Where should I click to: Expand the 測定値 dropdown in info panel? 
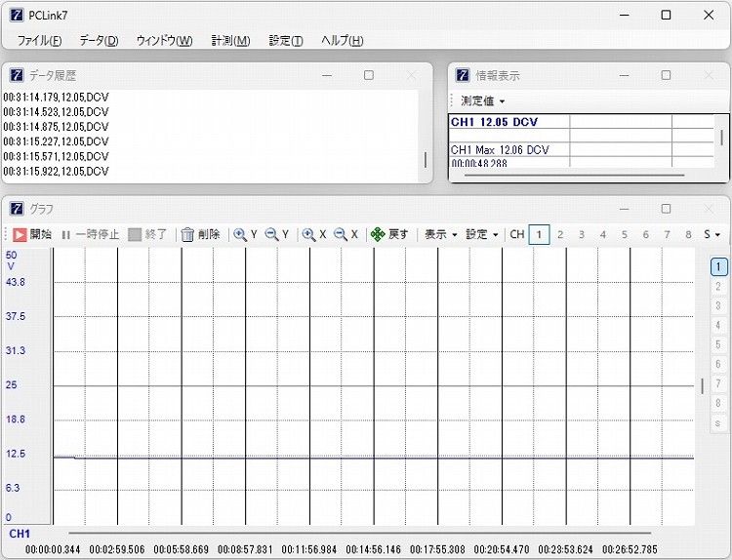(x=483, y=101)
